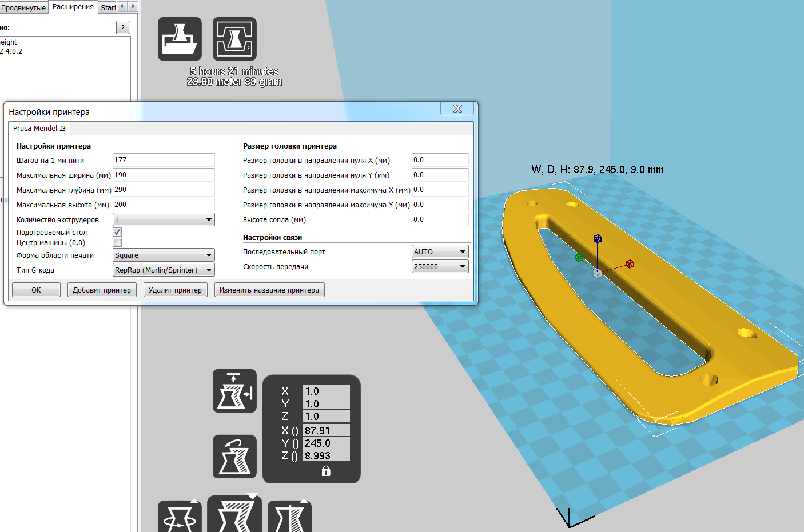
Task: Toggle the uniform scale lock icon
Action: 326,471
